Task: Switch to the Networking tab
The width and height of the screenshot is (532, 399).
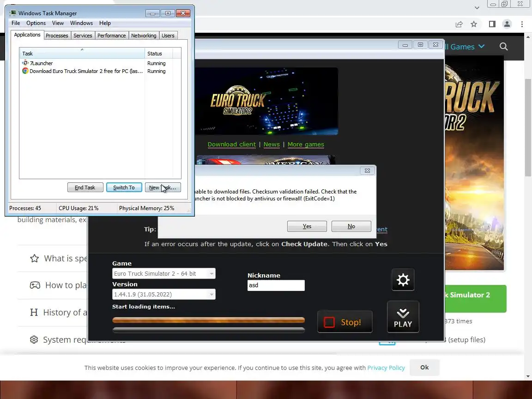Action: pyautogui.click(x=144, y=36)
